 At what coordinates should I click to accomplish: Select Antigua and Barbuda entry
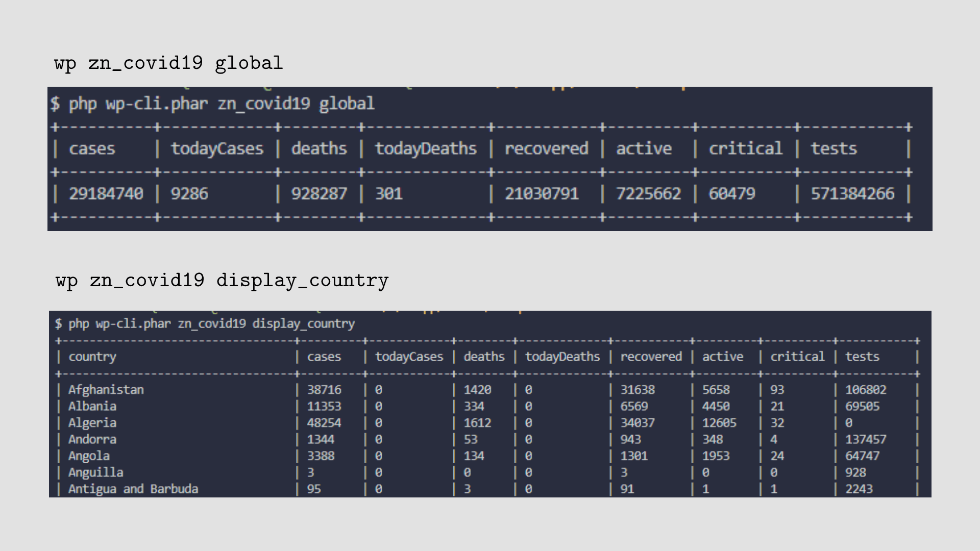click(133, 489)
